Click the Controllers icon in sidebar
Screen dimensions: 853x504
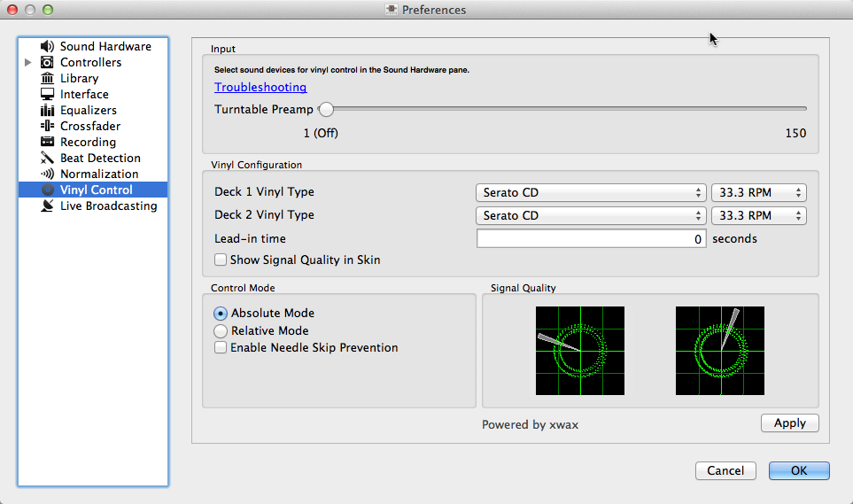coord(48,62)
